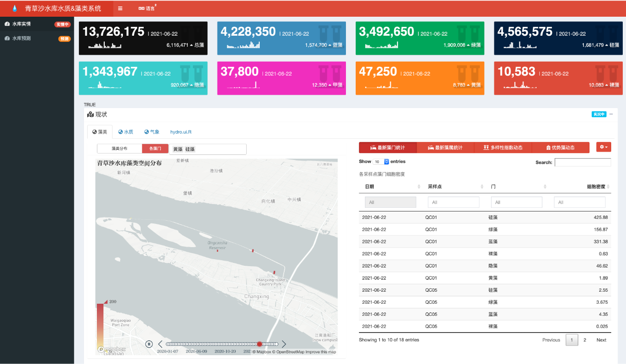Pause the map timeline animation
Screen dimensions: 626x364
point(149,344)
